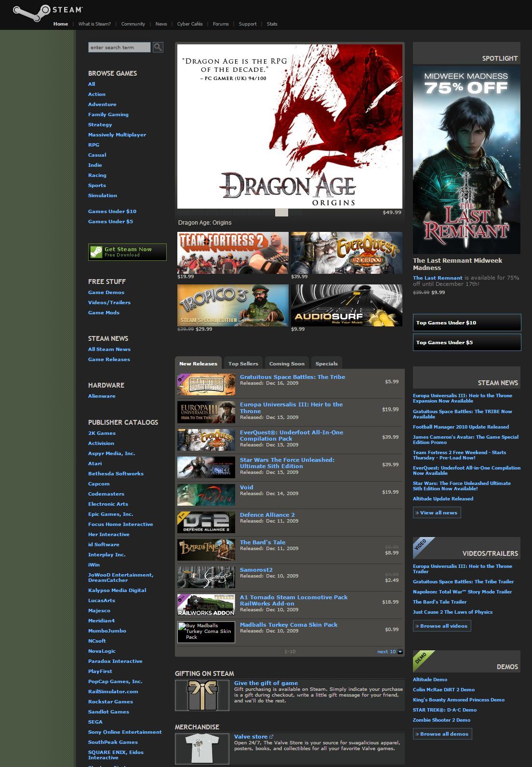Switch to the Coming Soon tab
532x767 pixels.
point(287,363)
